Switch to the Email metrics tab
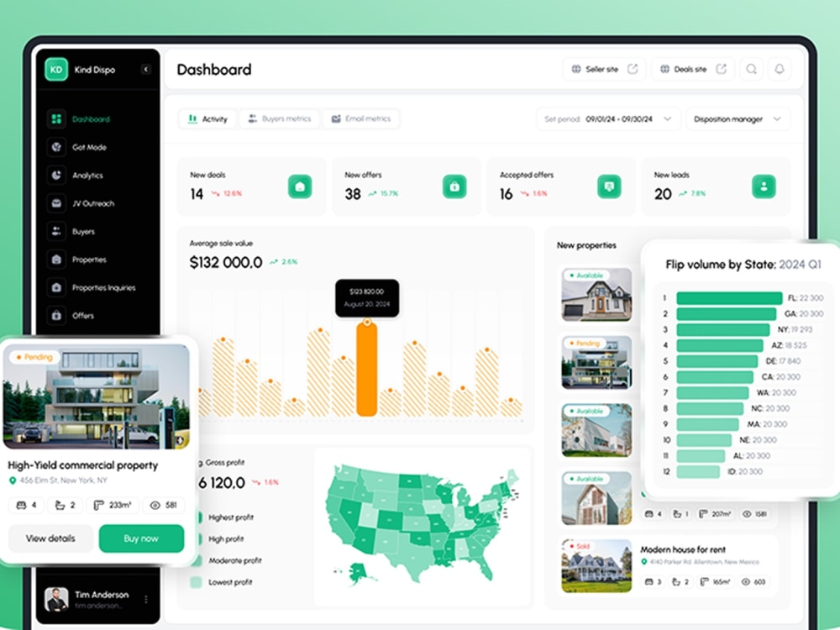This screenshot has width=840, height=630. [x=361, y=119]
